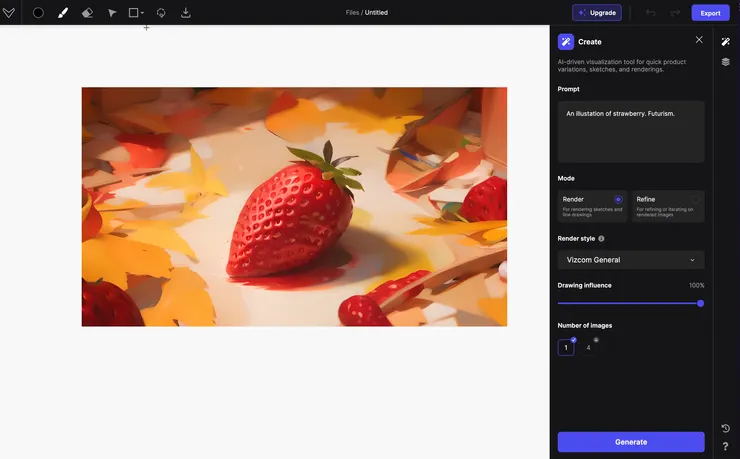Set number of images to 1
This screenshot has width=740, height=459.
[x=566, y=347]
